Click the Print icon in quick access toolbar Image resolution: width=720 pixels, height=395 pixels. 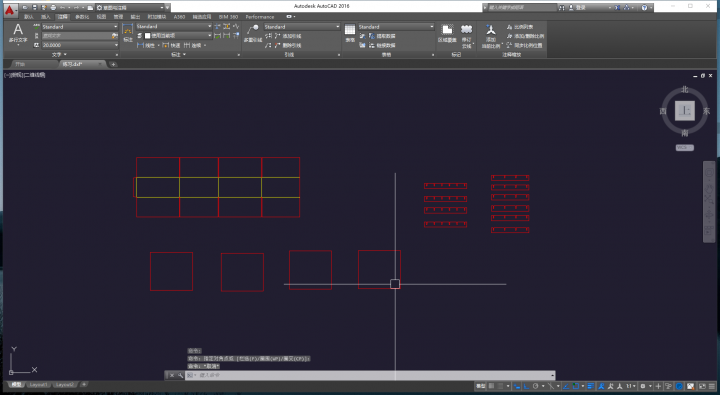pyautogui.click(x=53, y=7)
